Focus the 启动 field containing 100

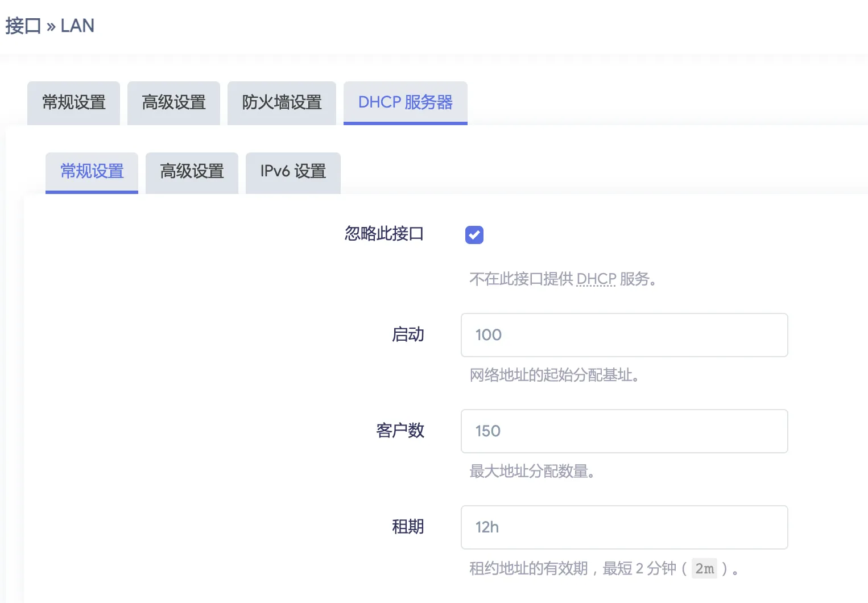[x=624, y=335]
